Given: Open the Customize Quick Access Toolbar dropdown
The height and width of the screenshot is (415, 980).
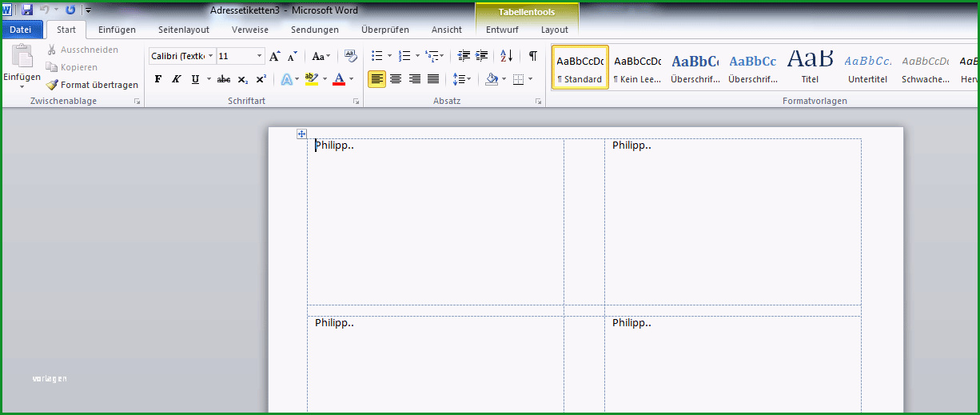Looking at the screenshot, I should [88, 10].
